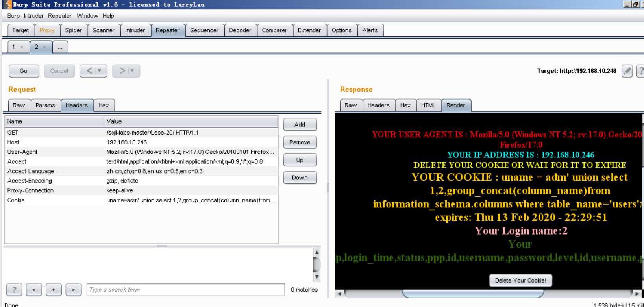Select the Host header row
The width and height of the screenshot is (644, 307).
(141, 142)
